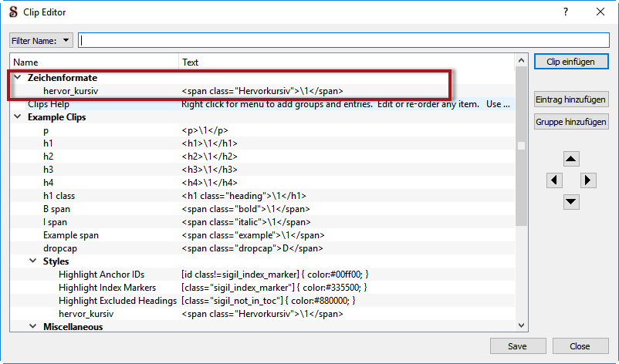Click the move right arrow button
This screenshot has width=619, height=364.
[x=588, y=180]
